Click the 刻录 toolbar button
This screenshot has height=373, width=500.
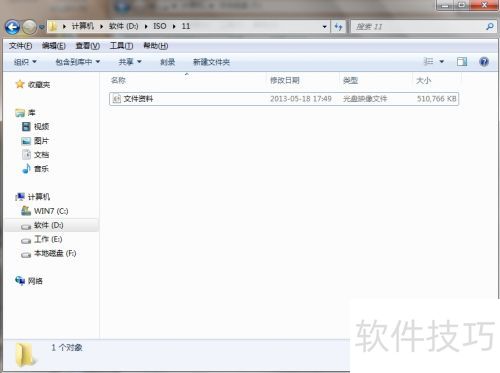[167, 62]
